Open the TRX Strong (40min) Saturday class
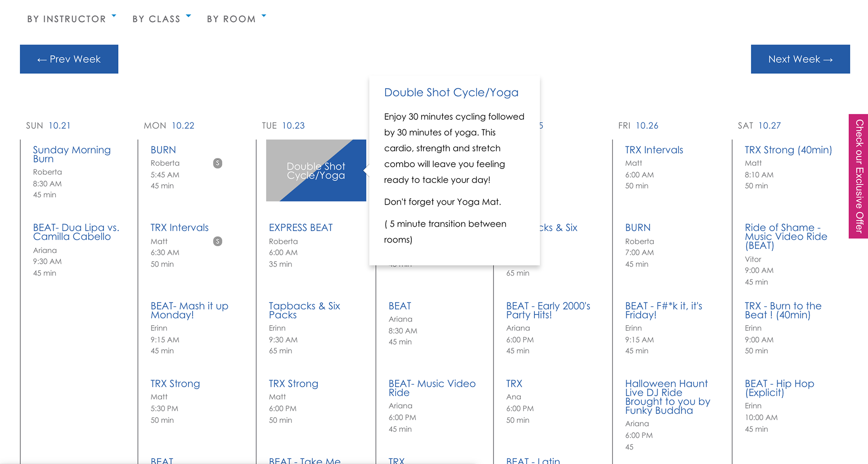Image resolution: width=868 pixels, height=464 pixels. tap(788, 150)
